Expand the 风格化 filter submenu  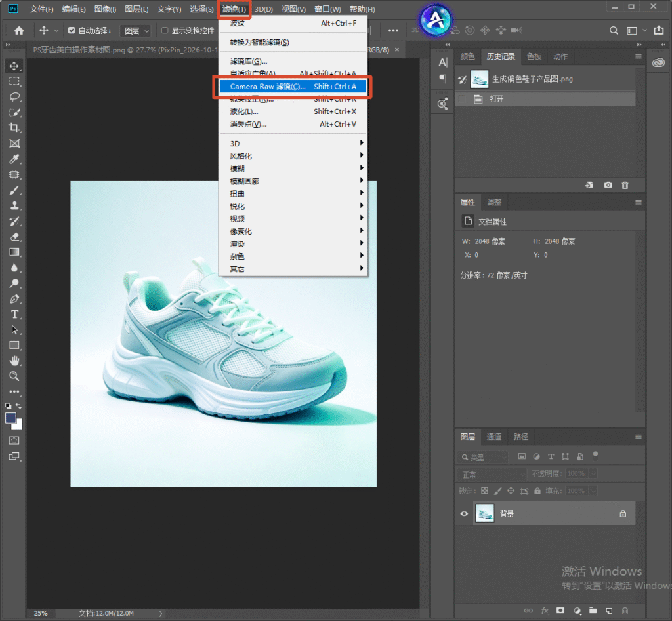point(293,156)
